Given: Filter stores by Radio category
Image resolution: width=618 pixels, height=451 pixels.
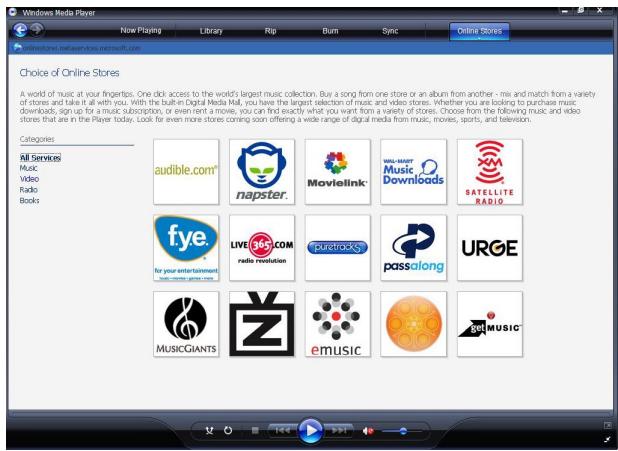Looking at the screenshot, I should 29,190.
